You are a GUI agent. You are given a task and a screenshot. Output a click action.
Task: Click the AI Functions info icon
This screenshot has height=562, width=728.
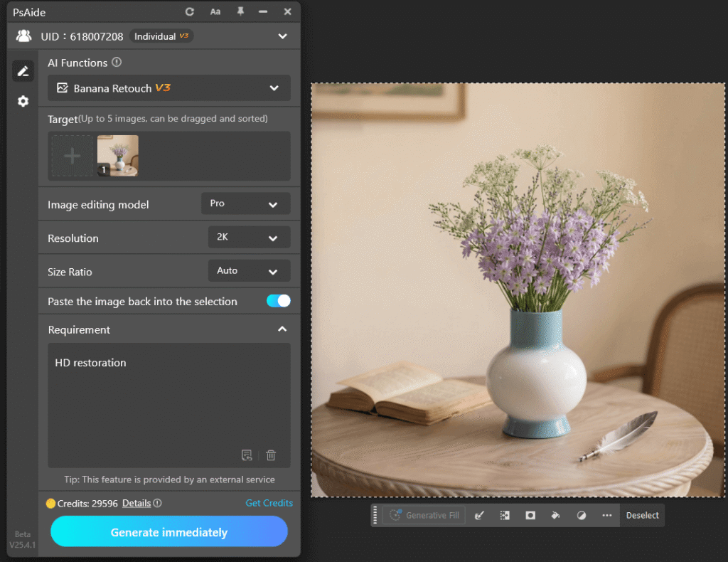[x=115, y=63]
